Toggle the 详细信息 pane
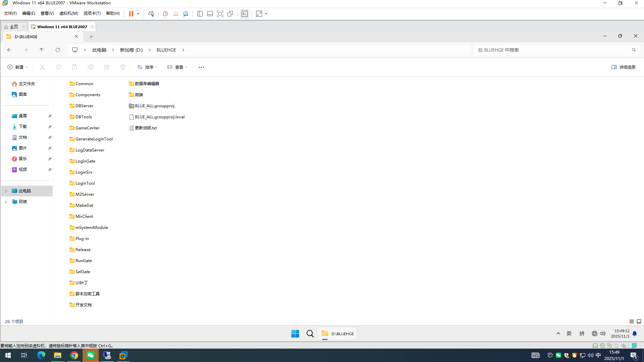This screenshot has width=644, height=362. [624, 67]
